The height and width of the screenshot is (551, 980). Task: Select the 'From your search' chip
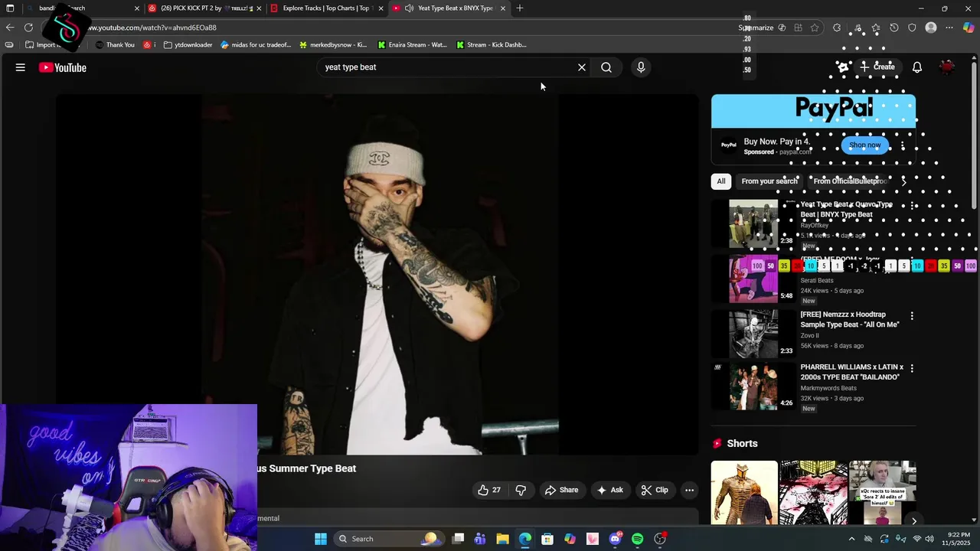769,181
